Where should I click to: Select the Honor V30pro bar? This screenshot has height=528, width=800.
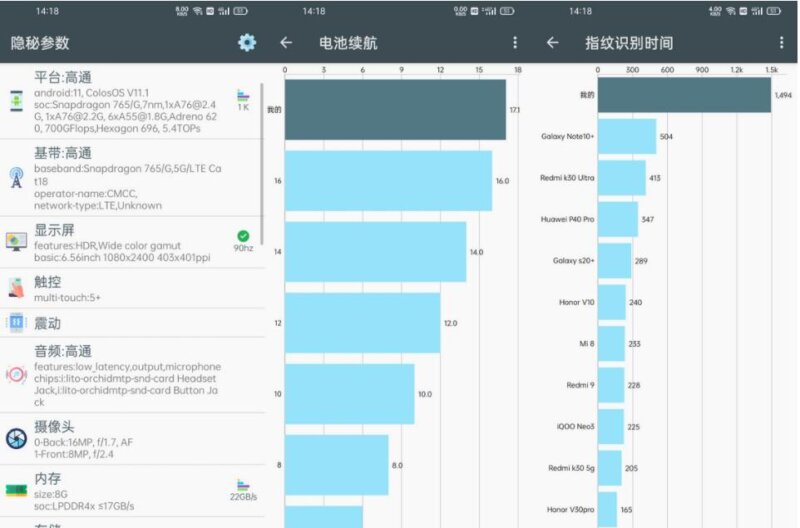608,510
